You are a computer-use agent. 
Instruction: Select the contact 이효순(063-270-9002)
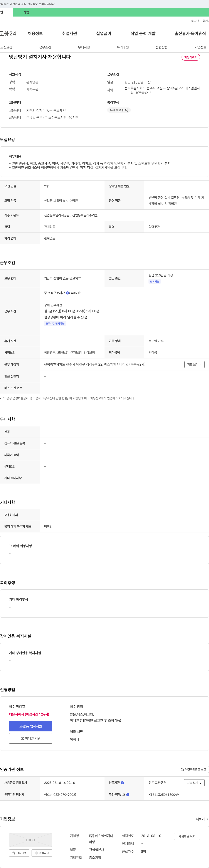click(60, 794)
